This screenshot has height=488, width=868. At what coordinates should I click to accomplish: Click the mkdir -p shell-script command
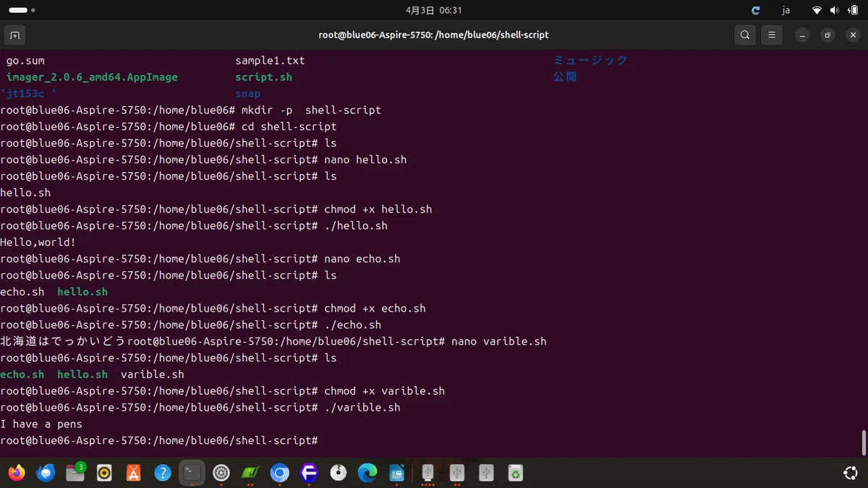pos(311,111)
